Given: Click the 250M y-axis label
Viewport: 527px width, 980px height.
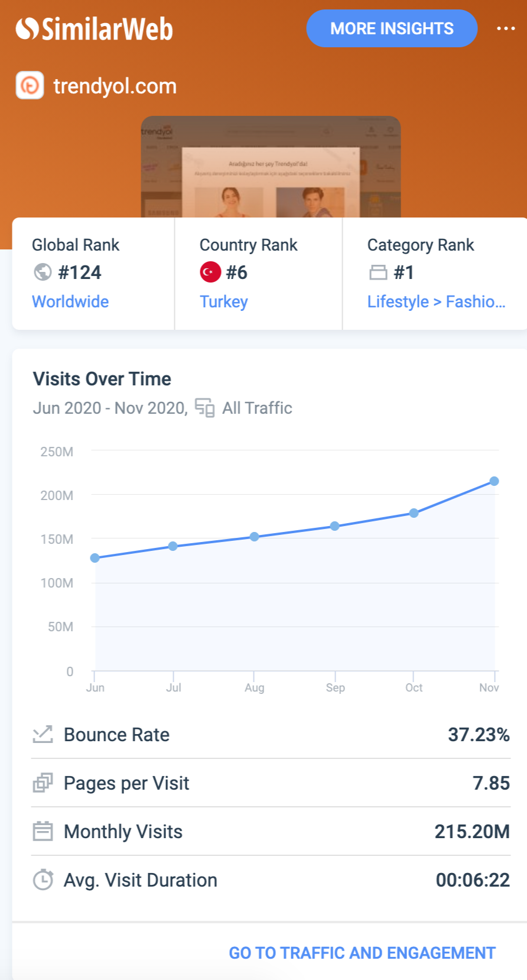Looking at the screenshot, I should point(57,452).
